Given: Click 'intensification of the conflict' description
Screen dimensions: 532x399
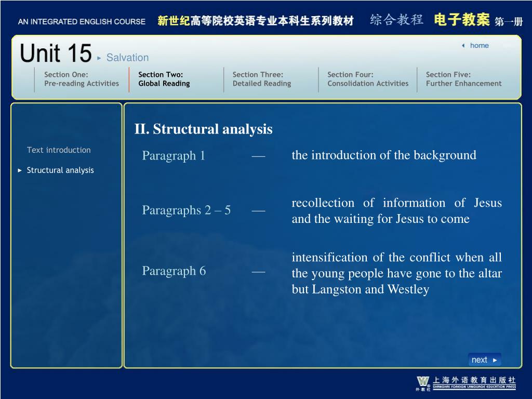Looking at the screenshot, I should [396, 273].
